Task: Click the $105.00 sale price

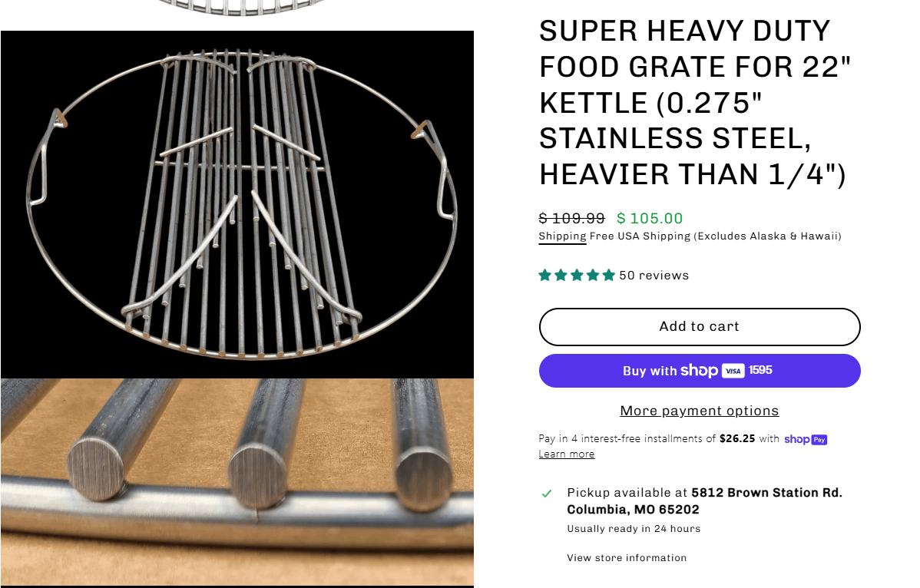Action: (x=650, y=219)
